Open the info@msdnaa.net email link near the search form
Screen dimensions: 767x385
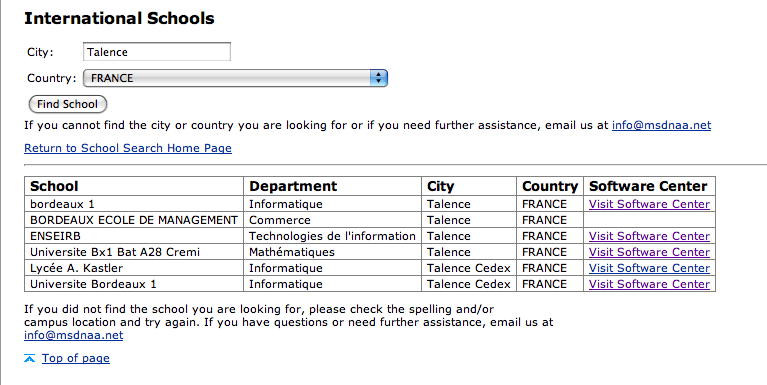[x=661, y=125]
